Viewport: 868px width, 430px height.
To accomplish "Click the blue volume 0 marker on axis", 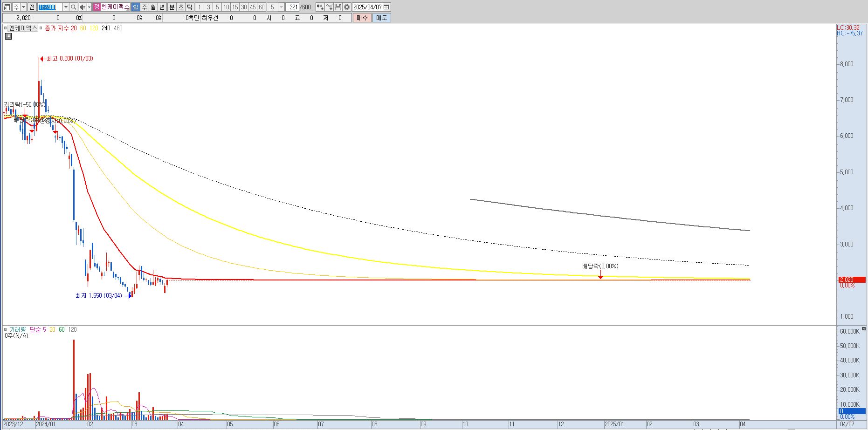I will (852, 411).
